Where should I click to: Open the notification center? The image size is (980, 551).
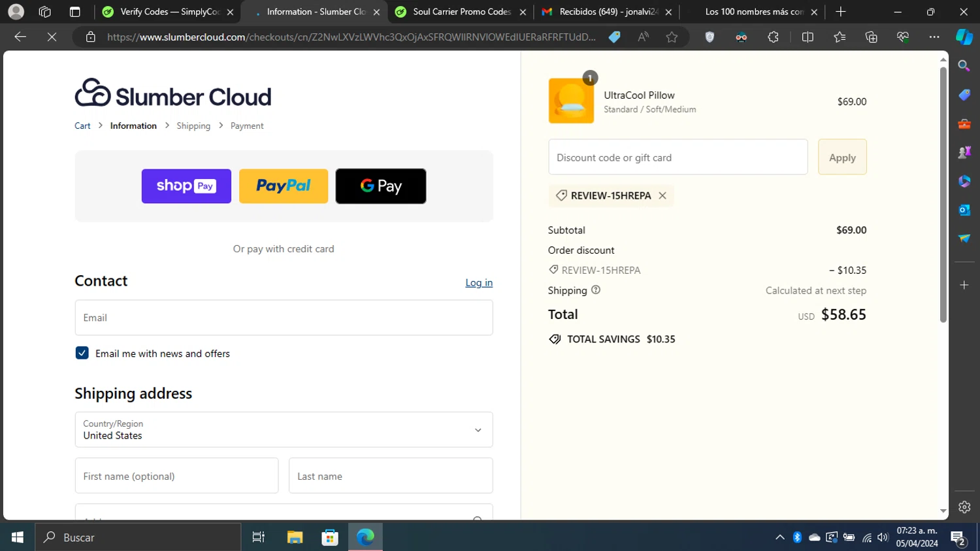pos(958,538)
